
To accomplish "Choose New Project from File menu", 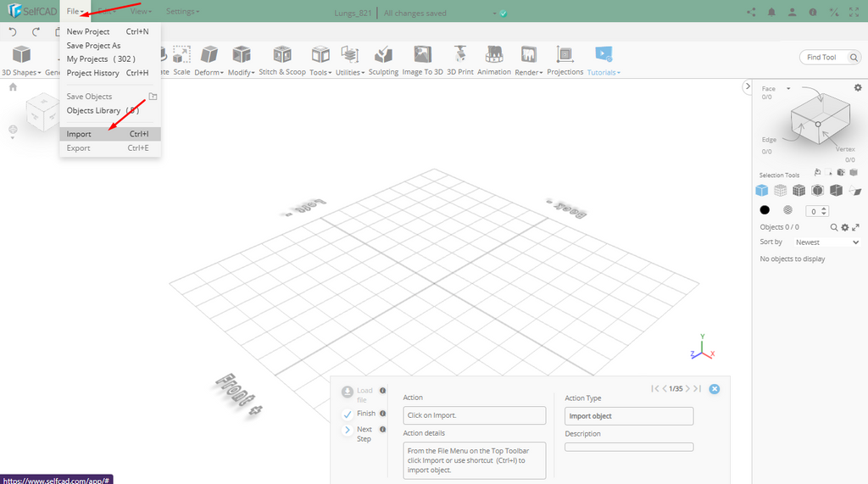I will pos(110,31).
